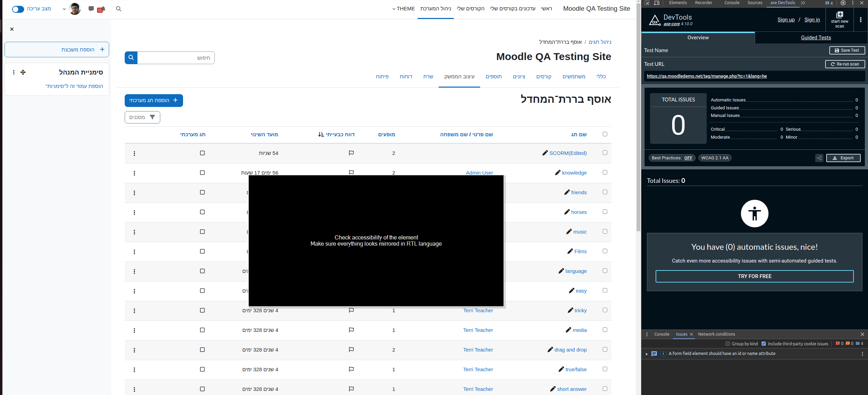
Task: Click the flag icon in the media row
Action: 351,330
